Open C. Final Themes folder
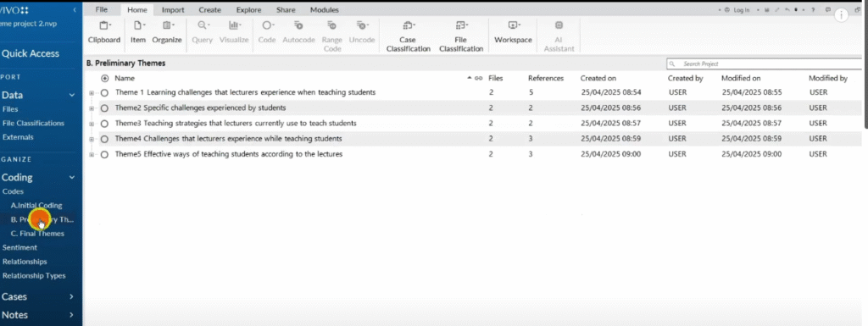The height and width of the screenshot is (326, 868). click(x=37, y=234)
